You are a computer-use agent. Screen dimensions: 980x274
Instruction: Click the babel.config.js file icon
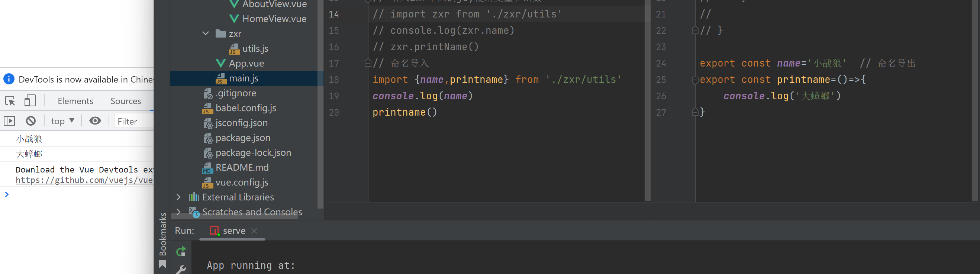[207, 109]
